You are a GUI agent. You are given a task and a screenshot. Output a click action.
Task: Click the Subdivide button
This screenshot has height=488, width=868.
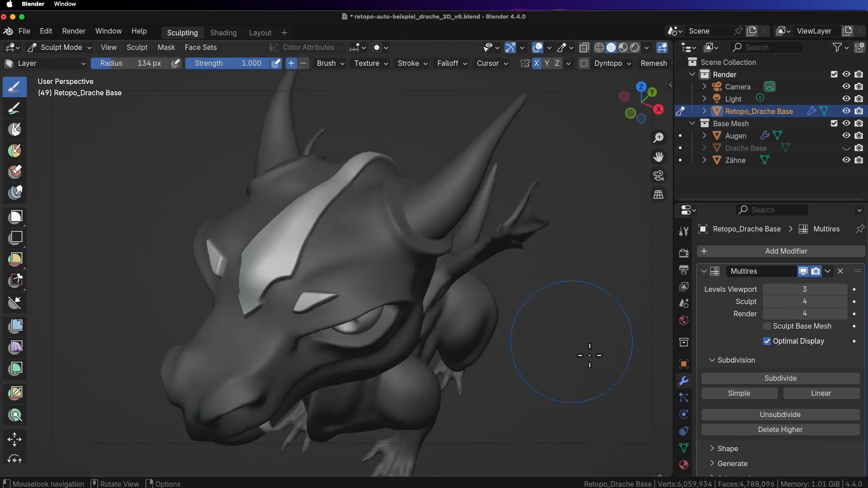(x=780, y=378)
